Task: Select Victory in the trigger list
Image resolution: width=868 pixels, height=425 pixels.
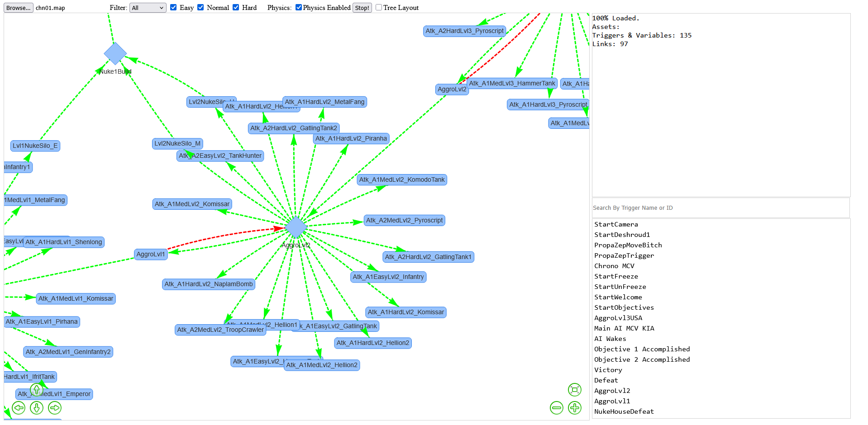Action: coord(608,370)
